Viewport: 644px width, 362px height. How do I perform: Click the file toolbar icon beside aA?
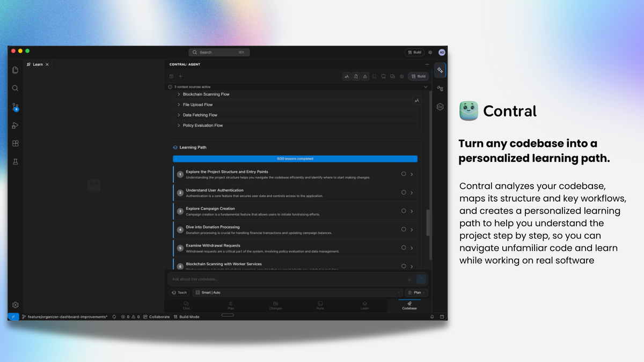click(356, 76)
